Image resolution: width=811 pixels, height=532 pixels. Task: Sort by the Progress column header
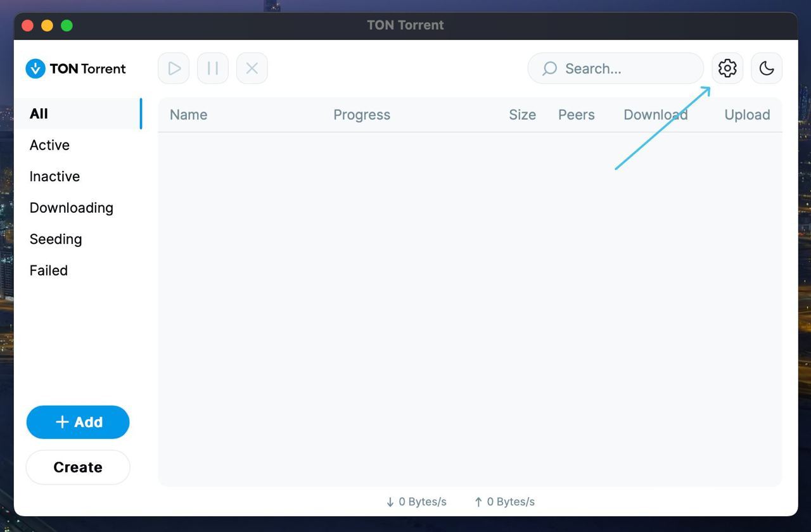(x=361, y=115)
